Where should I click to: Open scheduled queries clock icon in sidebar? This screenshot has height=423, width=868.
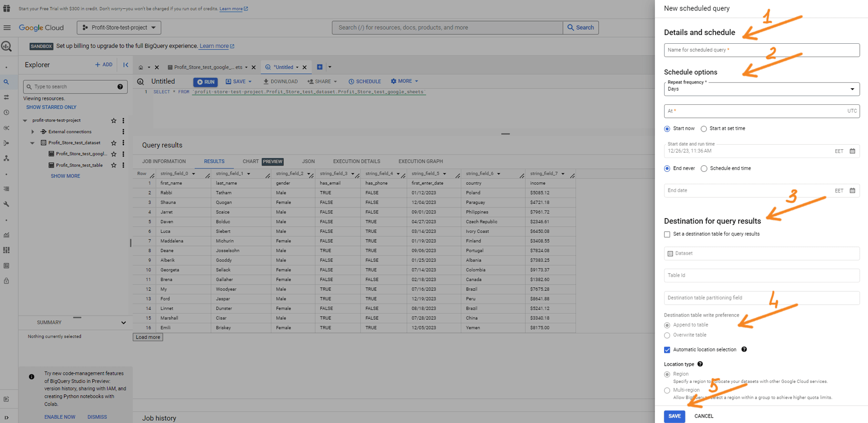[x=6, y=112]
